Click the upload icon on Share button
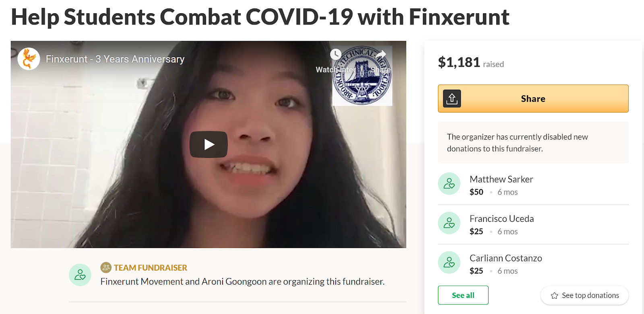 (x=452, y=99)
